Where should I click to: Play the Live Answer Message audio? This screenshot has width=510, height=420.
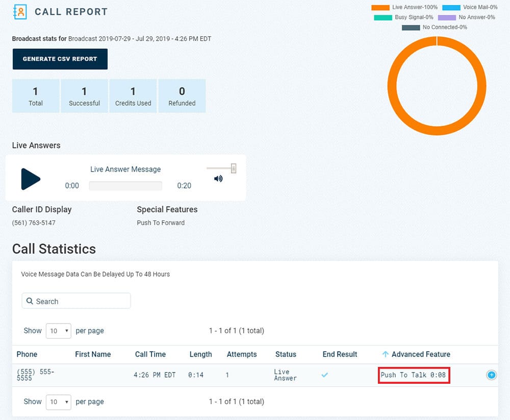(31, 179)
